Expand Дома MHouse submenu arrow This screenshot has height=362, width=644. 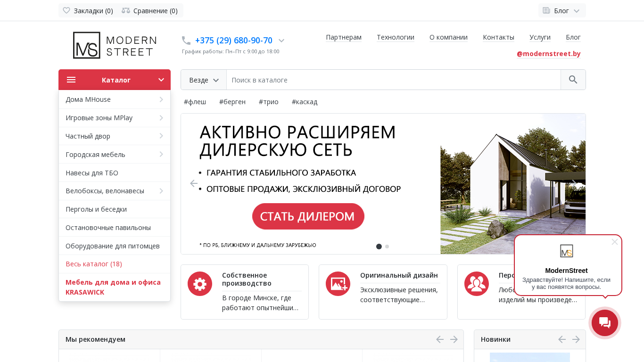coord(161,99)
